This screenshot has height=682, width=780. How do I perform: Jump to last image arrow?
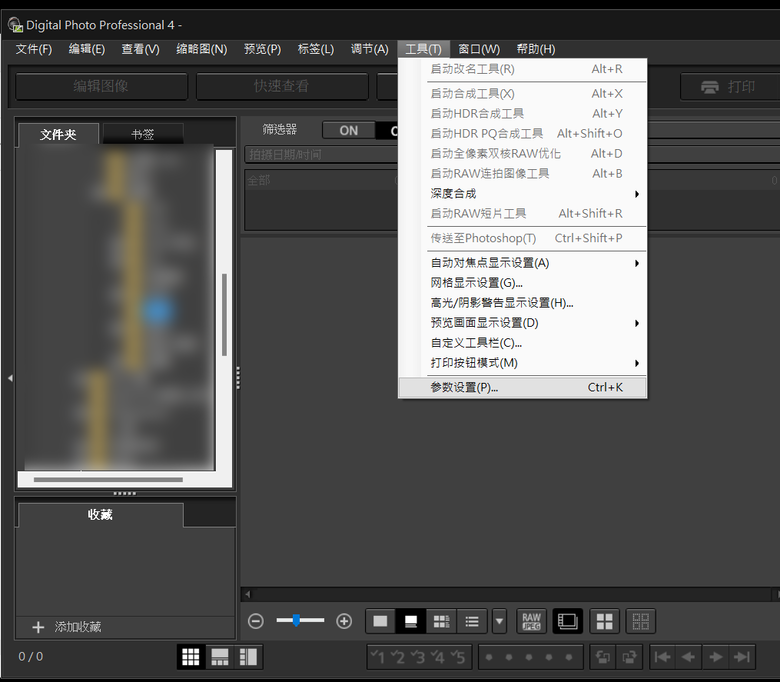742,657
